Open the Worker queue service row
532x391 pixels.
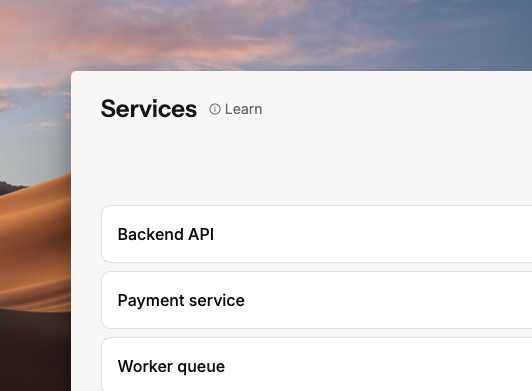click(x=317, y=365)
